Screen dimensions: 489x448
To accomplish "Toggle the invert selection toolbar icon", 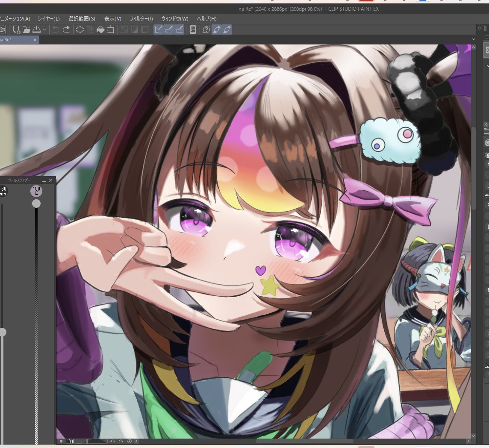I will click(135, 29).
